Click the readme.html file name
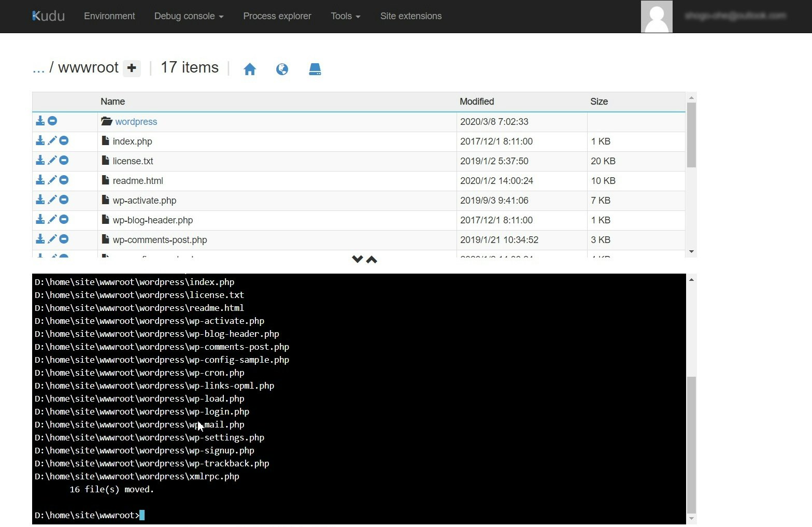The width and height of the screenshot is (812, 527). (x=138, y=181)
